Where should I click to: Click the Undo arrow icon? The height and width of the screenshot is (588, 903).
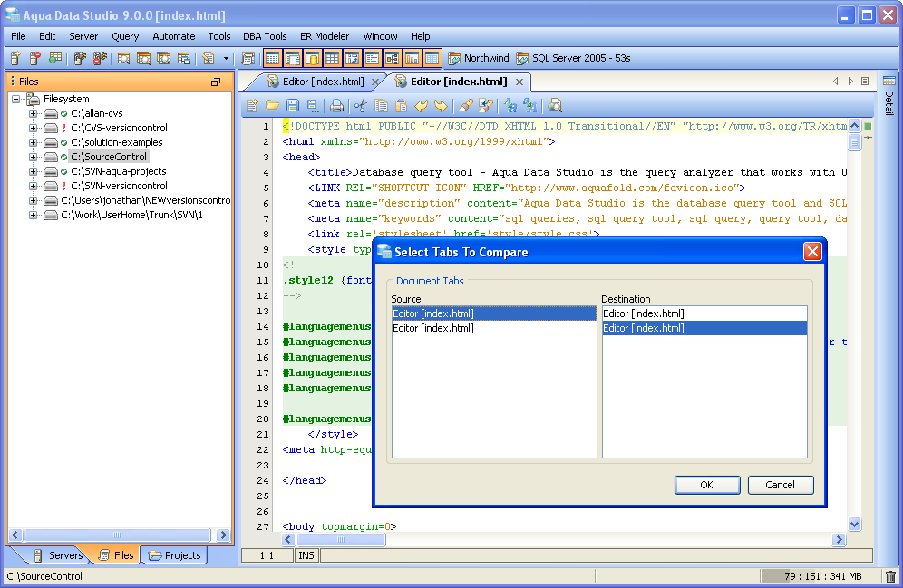point(422,106)
